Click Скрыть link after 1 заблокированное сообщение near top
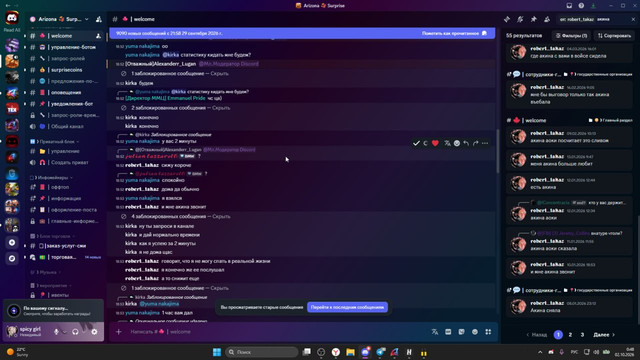 [x=220, y=74]
